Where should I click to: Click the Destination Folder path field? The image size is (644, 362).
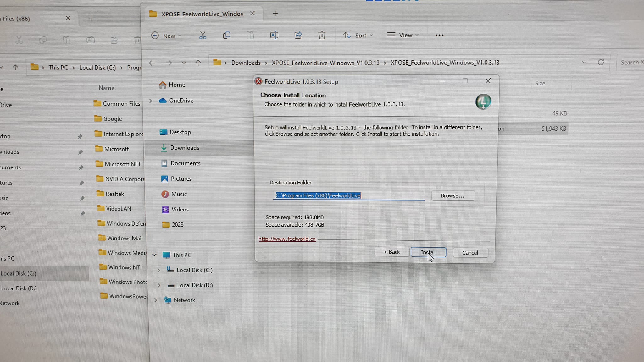349,195
